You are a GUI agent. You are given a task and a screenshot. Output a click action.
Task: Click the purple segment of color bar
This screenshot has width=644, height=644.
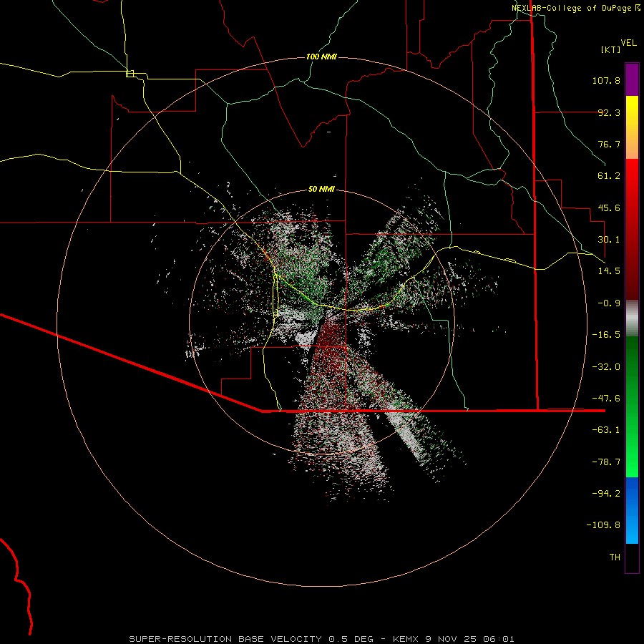(x=632, y=79)
